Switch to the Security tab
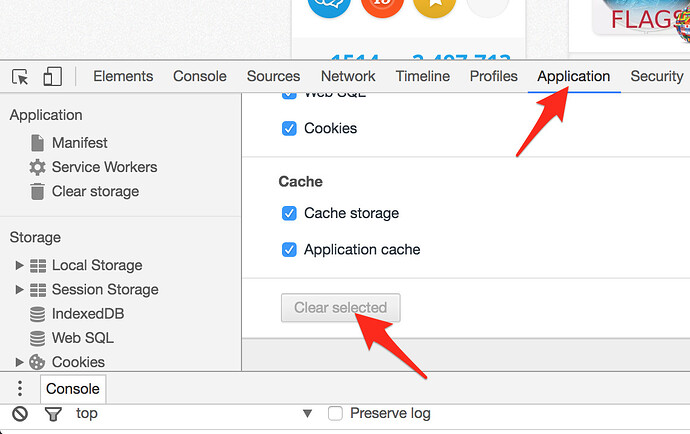The image size is (690, 434). pos(657,76)
